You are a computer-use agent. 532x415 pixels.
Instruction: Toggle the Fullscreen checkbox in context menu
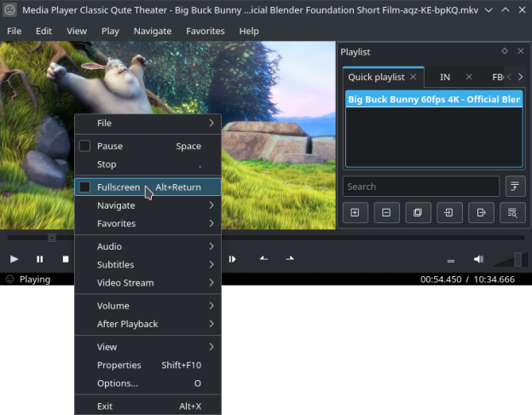(x=84, y=187)
